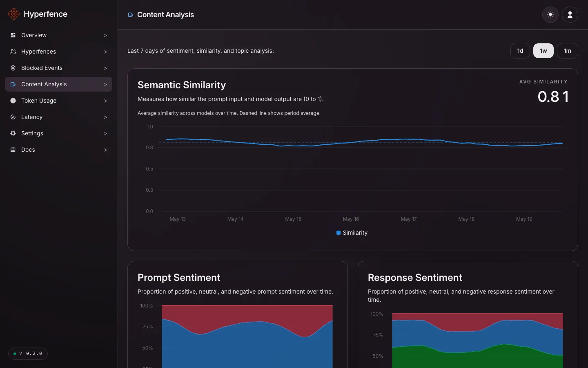This screenshot has width=588, height=368.
Task: Toggle light mode with sun button
Action: point(550,15)
